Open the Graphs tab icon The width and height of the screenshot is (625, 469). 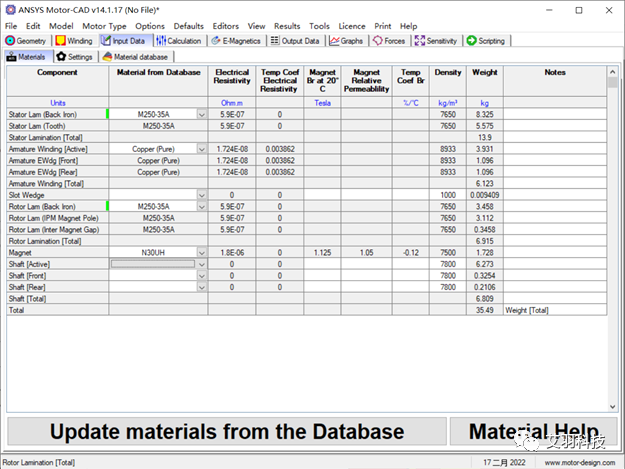334,41
